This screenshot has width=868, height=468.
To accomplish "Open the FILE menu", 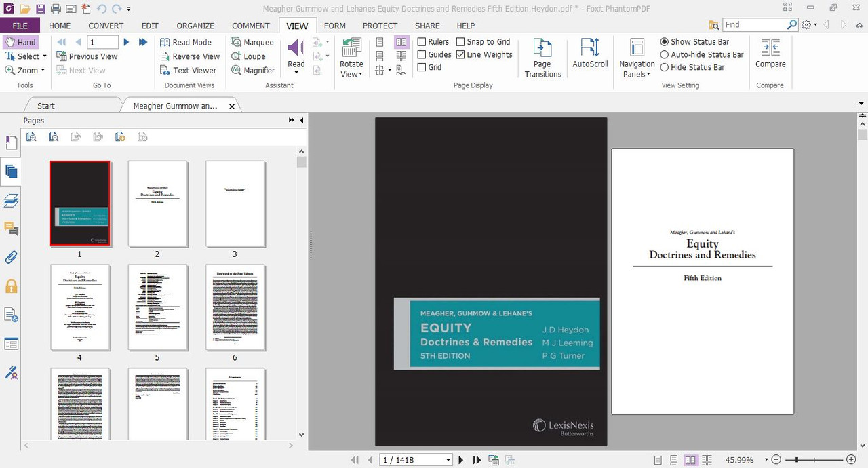I will [20, 26].
